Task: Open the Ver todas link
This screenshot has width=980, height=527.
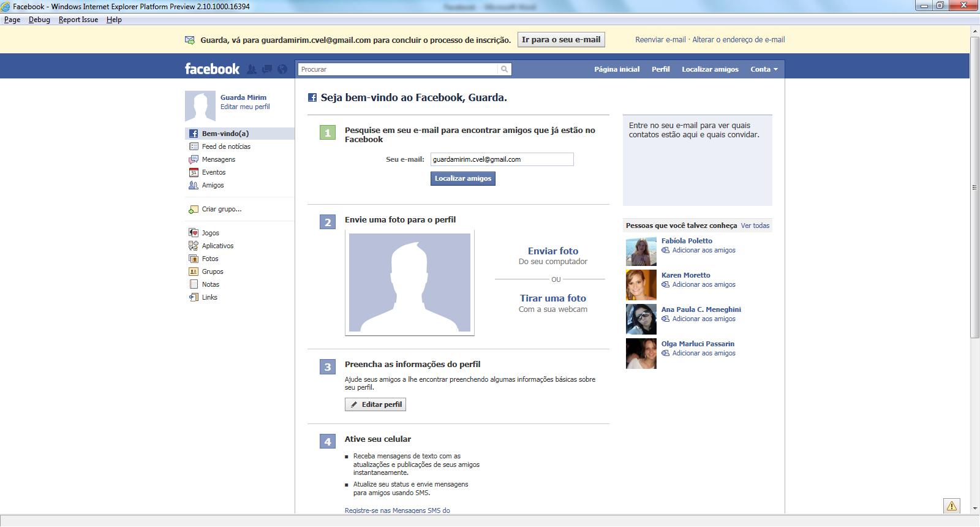Action: pos(755,226)
